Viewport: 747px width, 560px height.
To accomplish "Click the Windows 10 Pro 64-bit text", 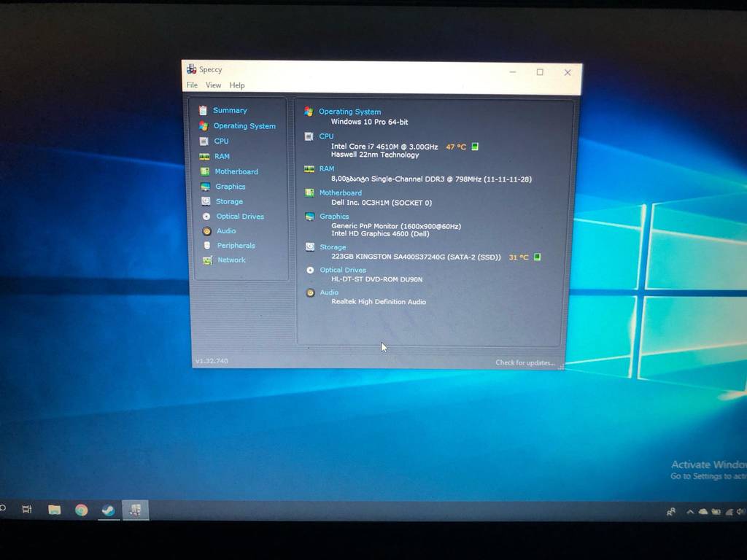I will coord(370,122).
